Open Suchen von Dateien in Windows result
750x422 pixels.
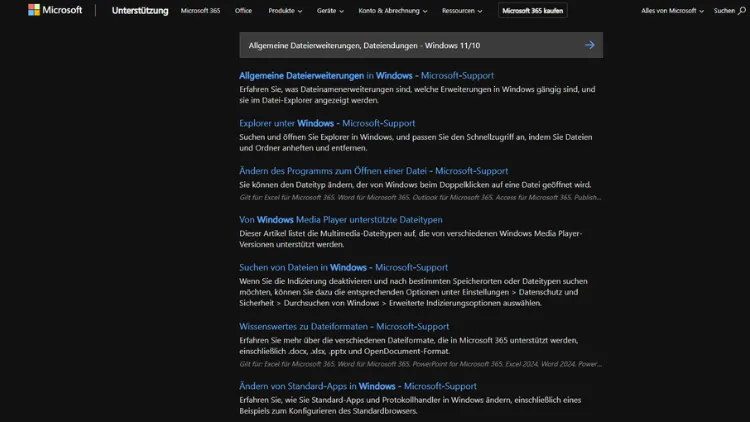(343, 267)
